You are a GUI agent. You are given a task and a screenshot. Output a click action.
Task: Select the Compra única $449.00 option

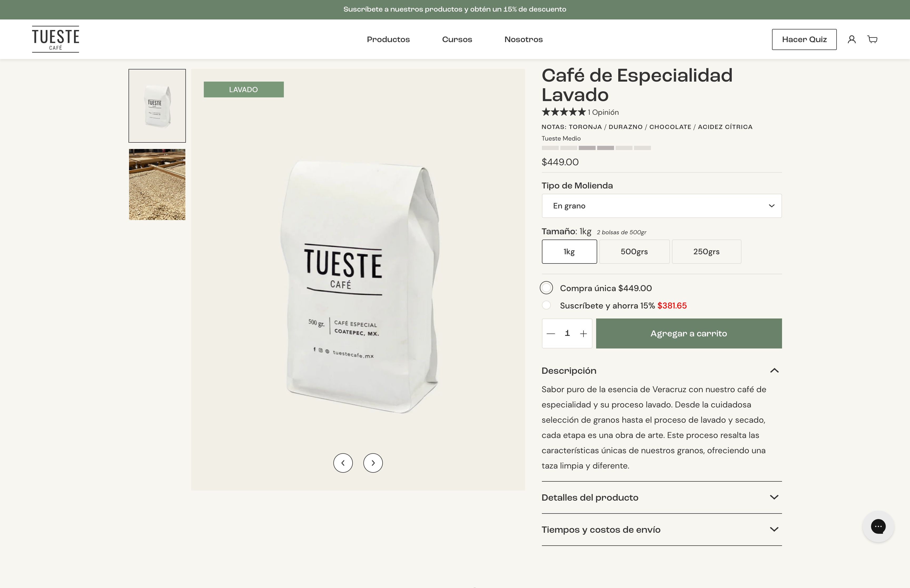click(x=547, y=288)
